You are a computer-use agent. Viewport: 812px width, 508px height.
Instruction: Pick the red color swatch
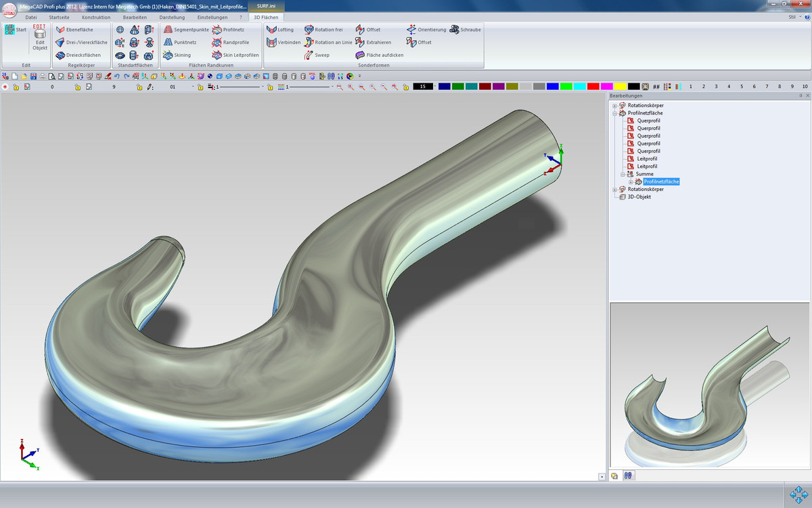click(593, 87)
